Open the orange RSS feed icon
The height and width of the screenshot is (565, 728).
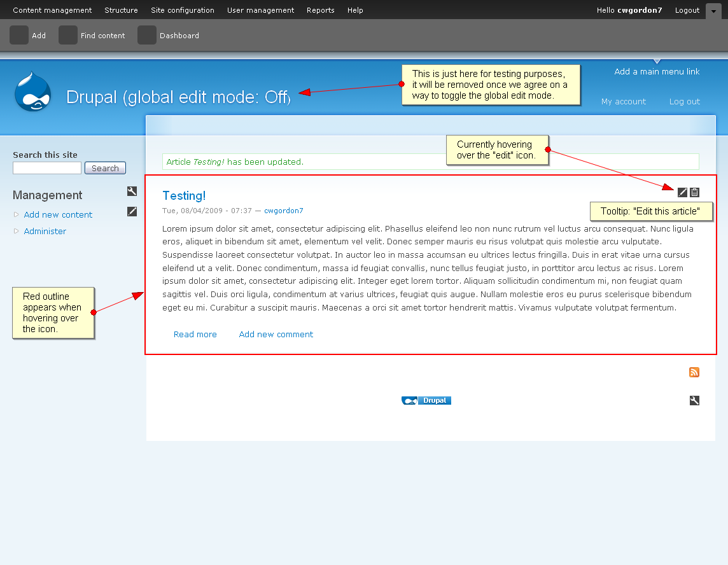[x=694, y=372]
